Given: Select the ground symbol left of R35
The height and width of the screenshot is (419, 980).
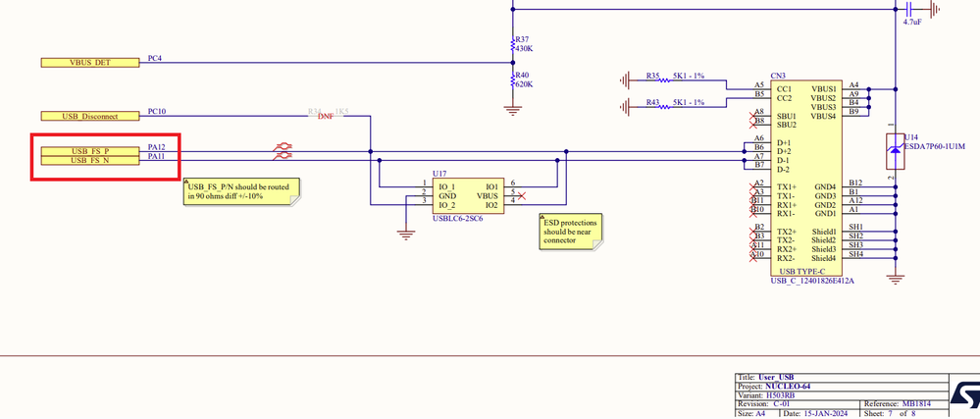Looking at the screenshot, I should tap(625, 80).
